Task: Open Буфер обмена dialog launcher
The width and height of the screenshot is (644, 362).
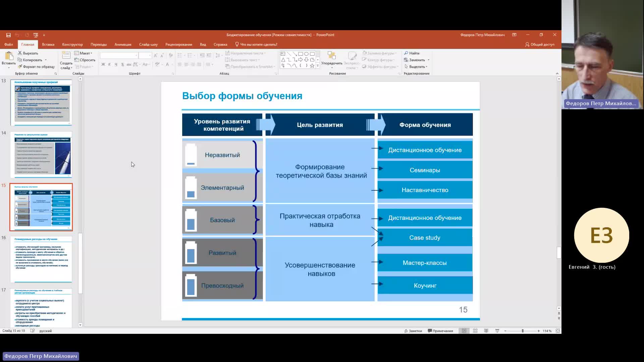Action: point(56,73)
